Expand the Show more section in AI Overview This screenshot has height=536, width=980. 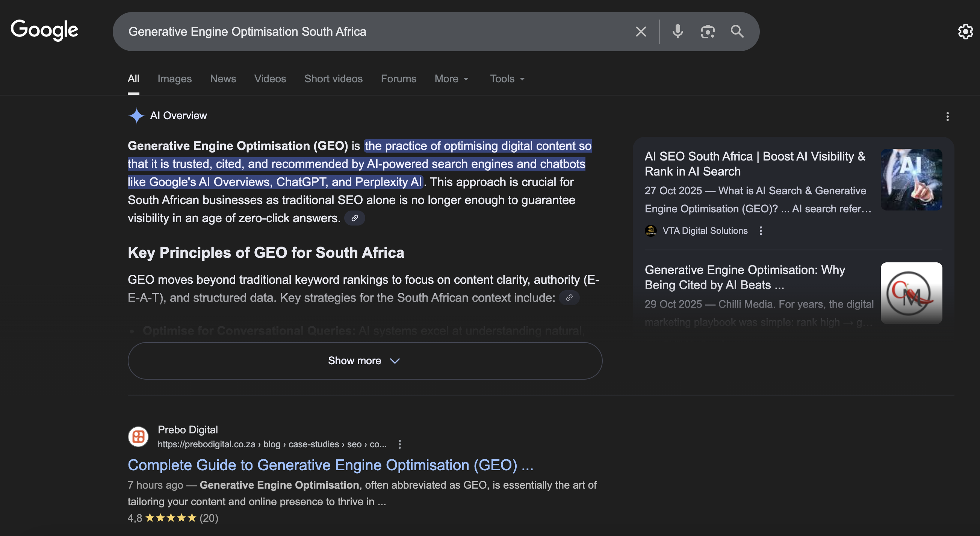point(365,360)
